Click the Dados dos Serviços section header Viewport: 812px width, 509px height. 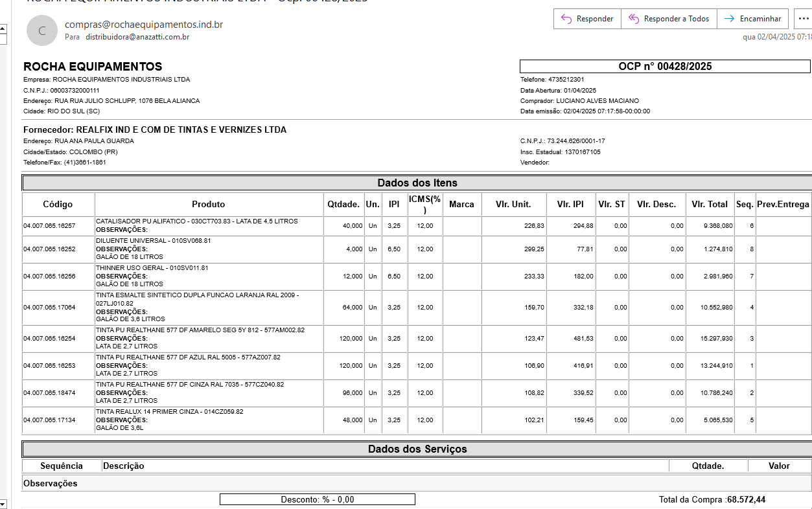tap(417, 449)
